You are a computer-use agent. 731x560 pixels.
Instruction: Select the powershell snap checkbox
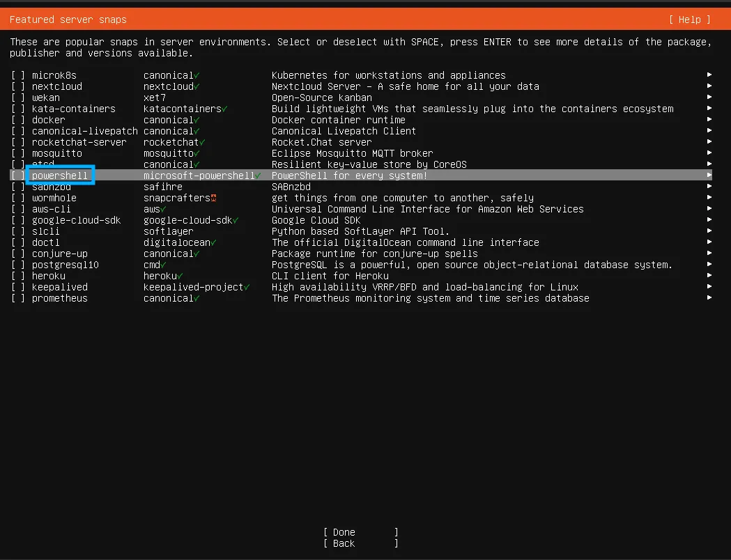tap(17, 176)
